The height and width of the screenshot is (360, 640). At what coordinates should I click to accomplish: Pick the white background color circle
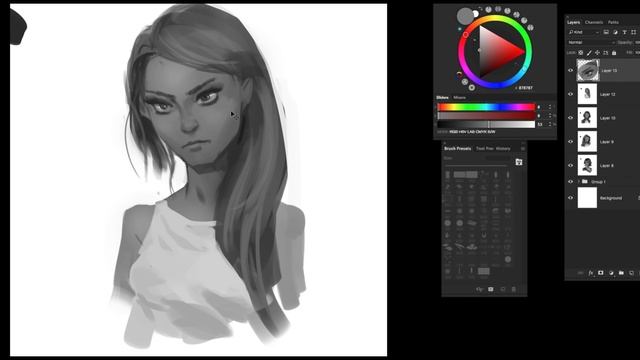476,14
